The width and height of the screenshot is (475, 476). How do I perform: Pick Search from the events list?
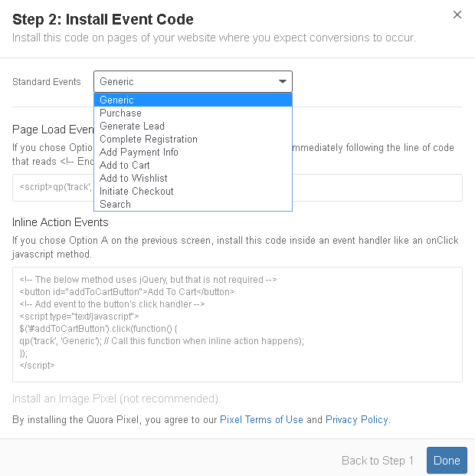[x=193, y=205]
